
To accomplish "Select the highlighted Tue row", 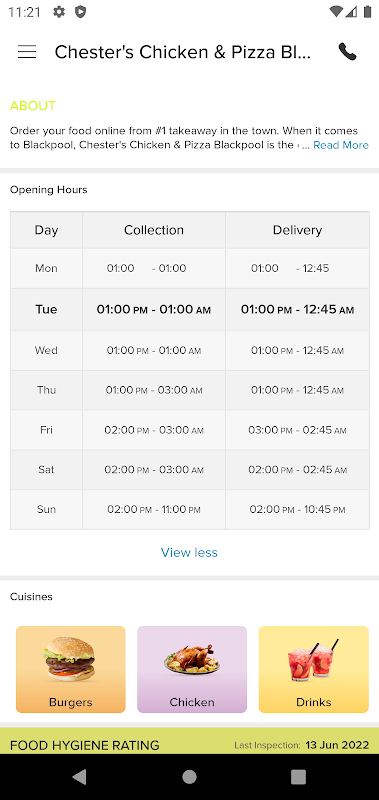I will coord(190,309).
